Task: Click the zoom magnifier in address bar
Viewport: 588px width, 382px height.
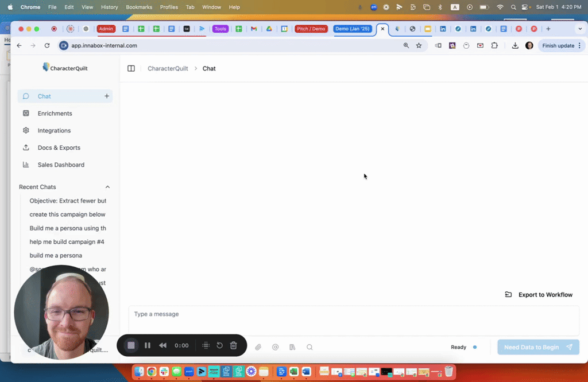Action: point(406,46)
